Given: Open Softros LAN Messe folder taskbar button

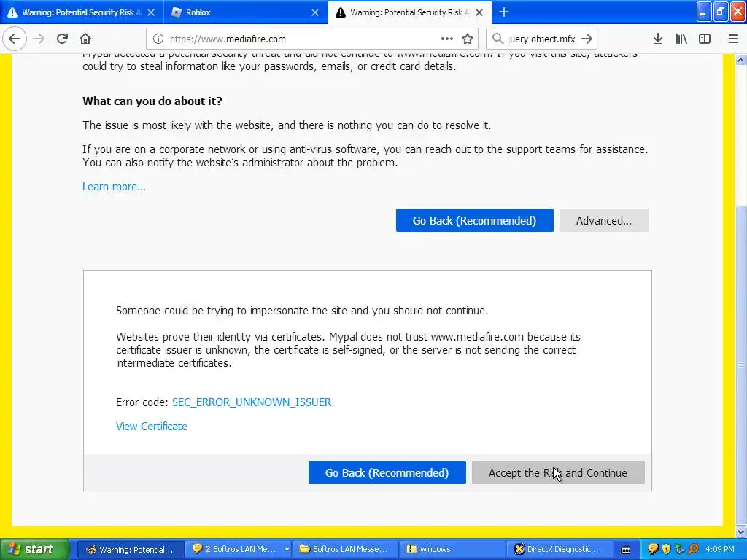Looking at the screenshot, I should click(x=344, y=550).
